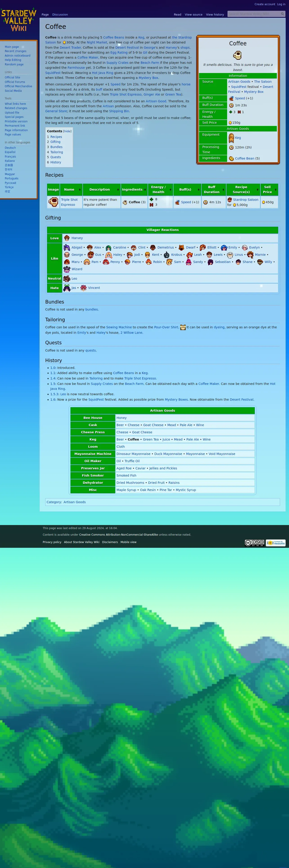This screenshot has height=868, width=289.
Task: Open Triple Shot Espresso recipe name link
Action: (x=69, y=202)
